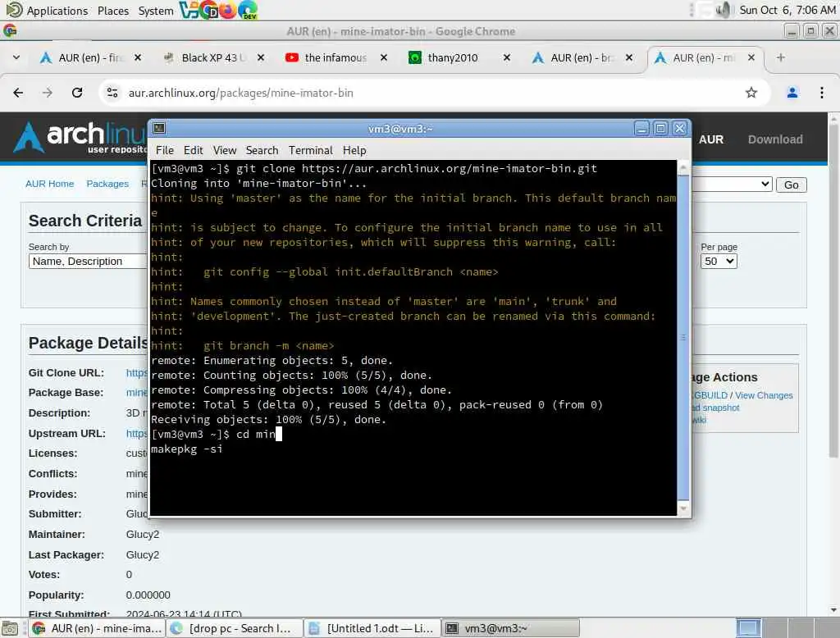Close 'the infamous' YouTube tab

384,57
